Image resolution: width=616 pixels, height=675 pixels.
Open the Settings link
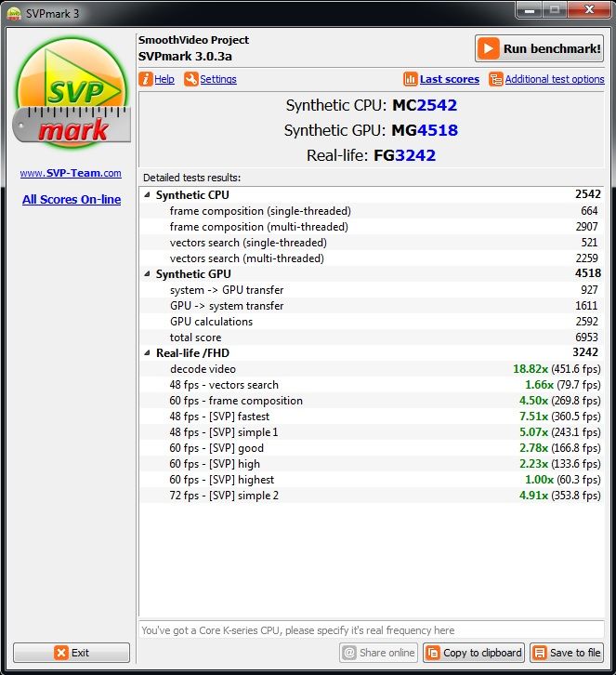(x=218, y=79)
